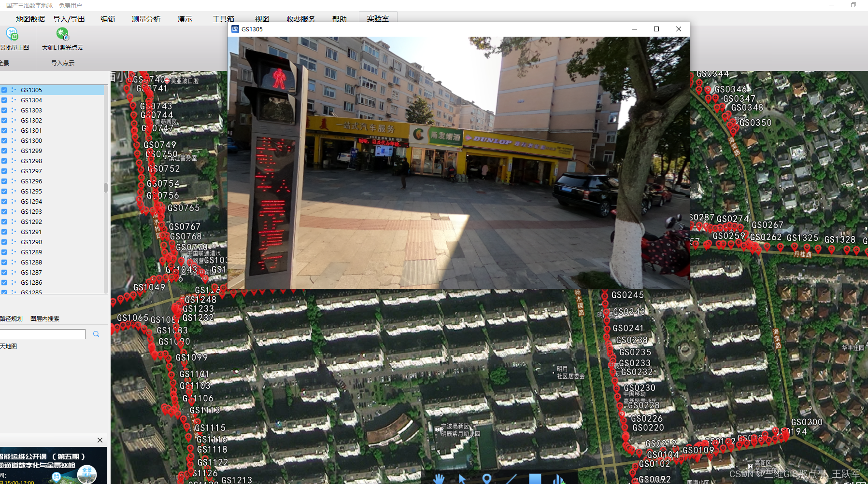Select the line drawing tool on map toolbar
Viewport: 868px width, 484px height.
click(x=511, y=479)
